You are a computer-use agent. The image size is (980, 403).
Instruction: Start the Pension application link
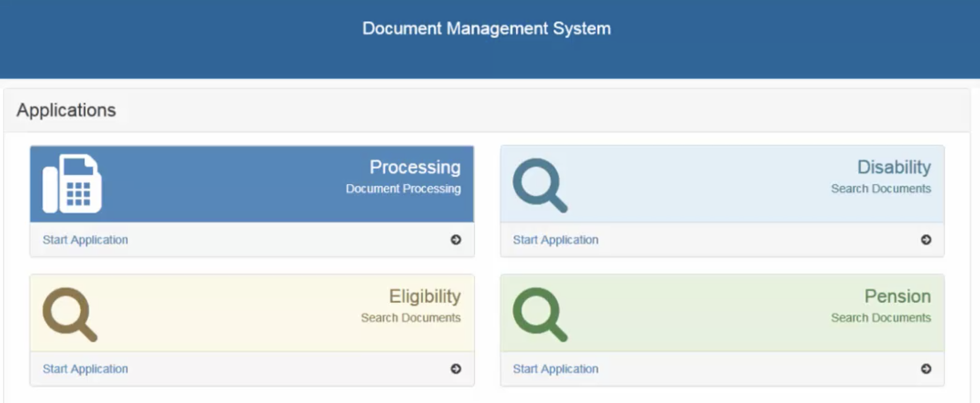point(555,369)
